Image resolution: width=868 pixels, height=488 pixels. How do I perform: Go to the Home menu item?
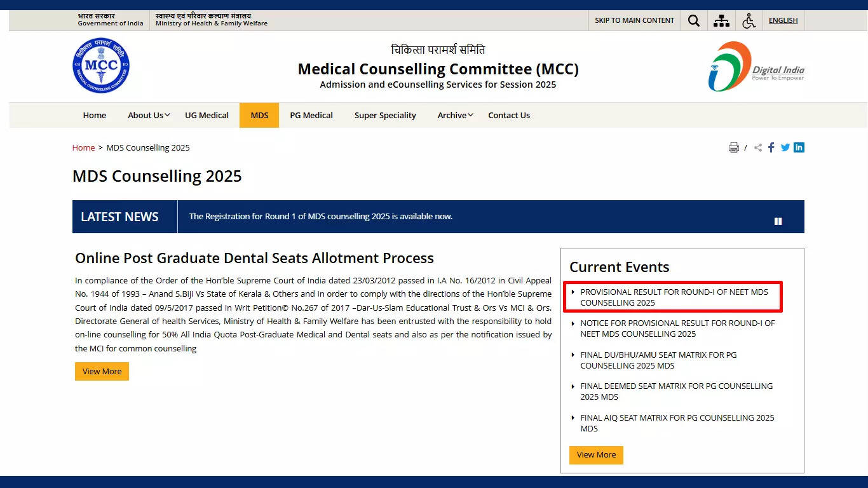coord(95,115)
